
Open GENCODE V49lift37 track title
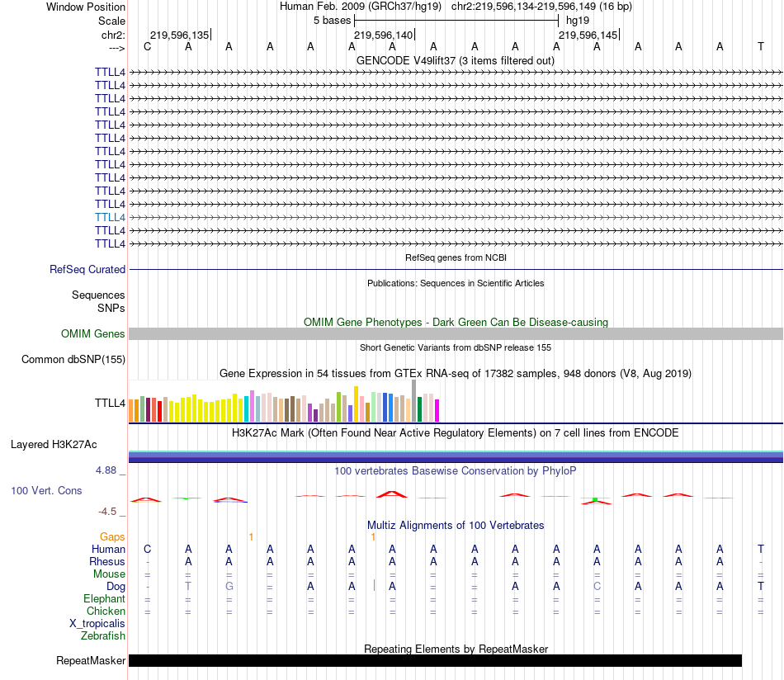pos(455,60)
